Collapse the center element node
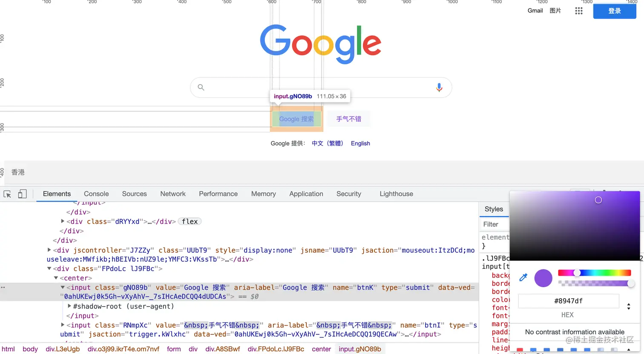The height and width of the screenshot is (354, 644). (56, 278)
